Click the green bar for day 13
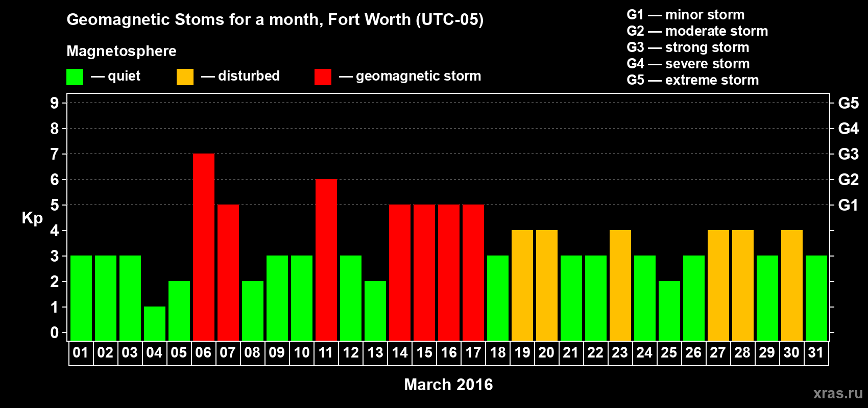This screenshot has height=408, width=868. [375, 311]
